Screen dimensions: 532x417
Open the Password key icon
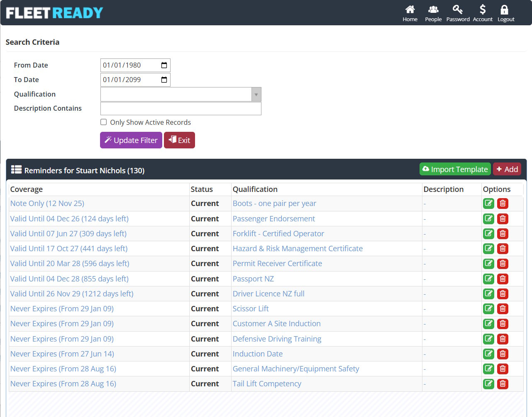click(x=458, y=13)
